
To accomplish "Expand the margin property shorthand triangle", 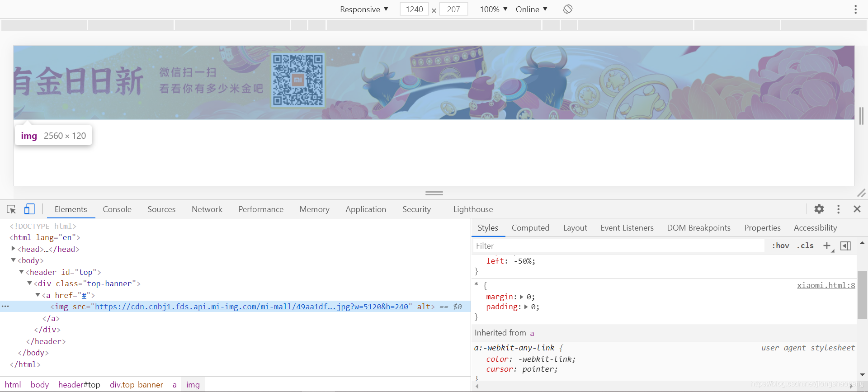I will pyautogui.click(x=521, y=297).
